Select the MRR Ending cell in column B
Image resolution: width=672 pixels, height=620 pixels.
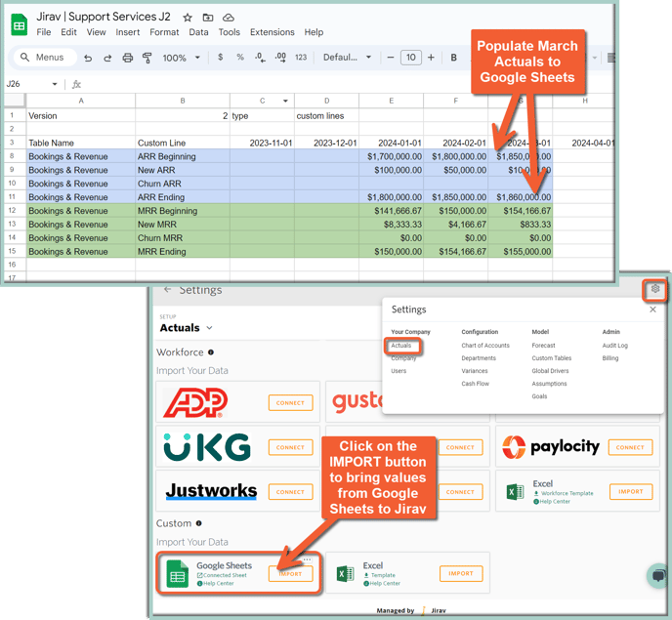183,252
